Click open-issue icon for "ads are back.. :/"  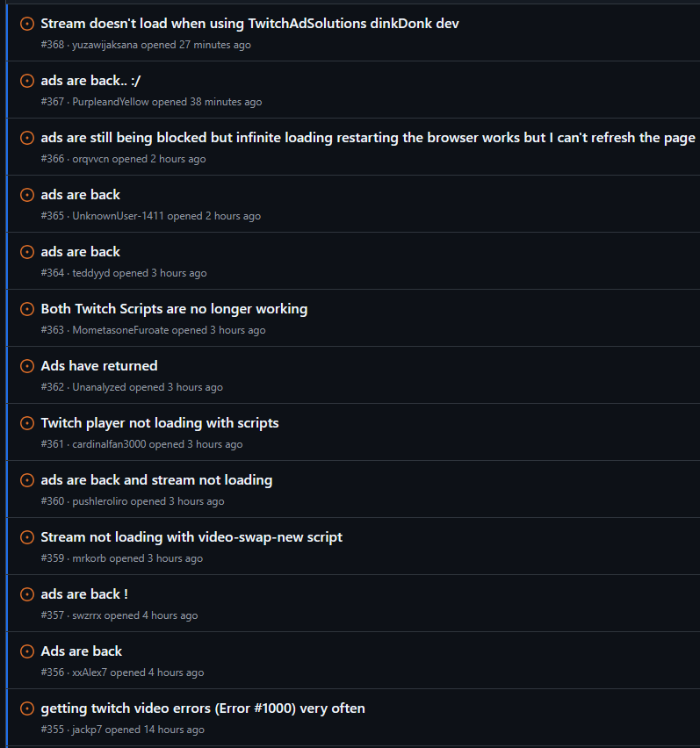pos(27,81)
